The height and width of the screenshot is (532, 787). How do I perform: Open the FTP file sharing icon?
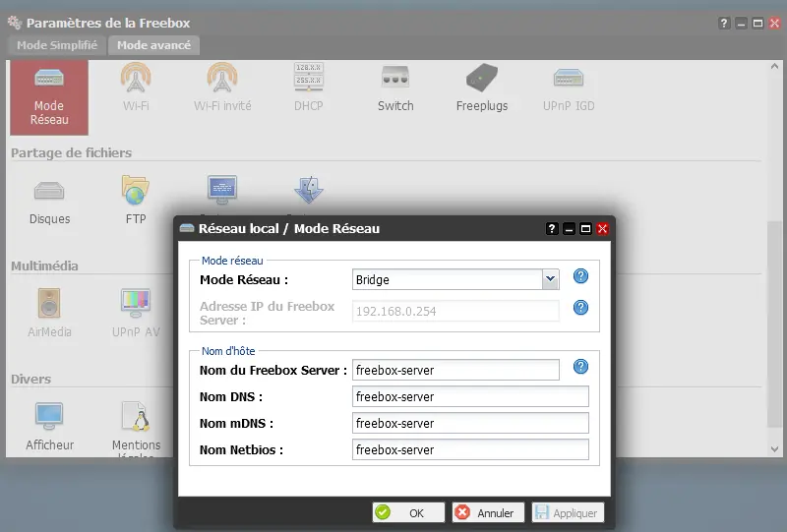point(136,200)
